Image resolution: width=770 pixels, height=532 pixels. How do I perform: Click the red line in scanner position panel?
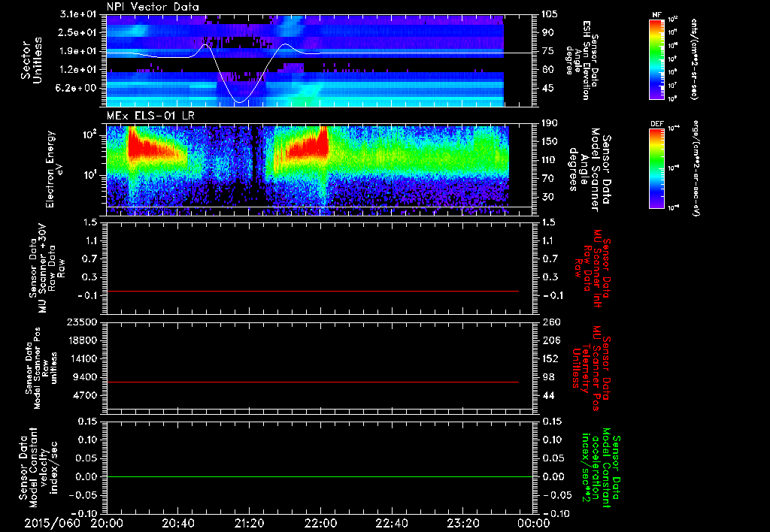313,382
